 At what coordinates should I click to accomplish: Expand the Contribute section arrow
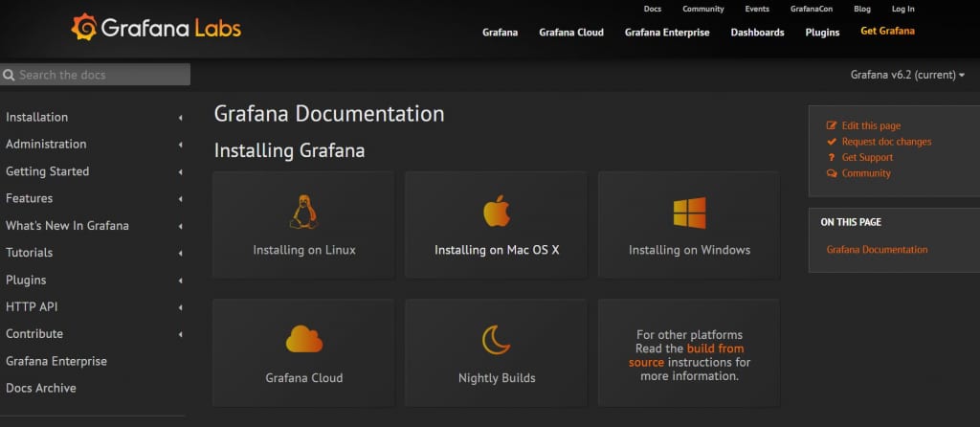point(180,334)
